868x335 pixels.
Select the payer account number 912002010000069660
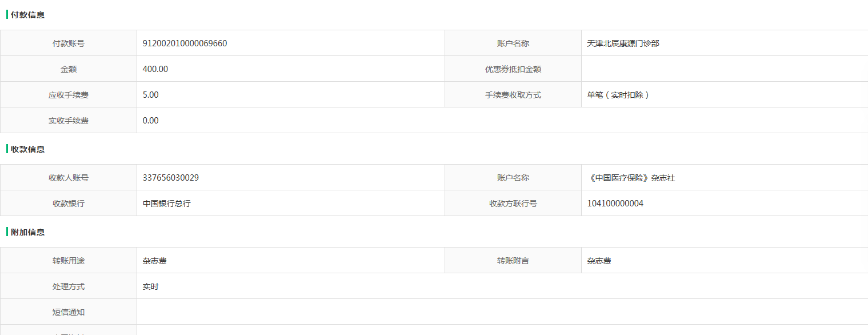[x=185, y=43]
